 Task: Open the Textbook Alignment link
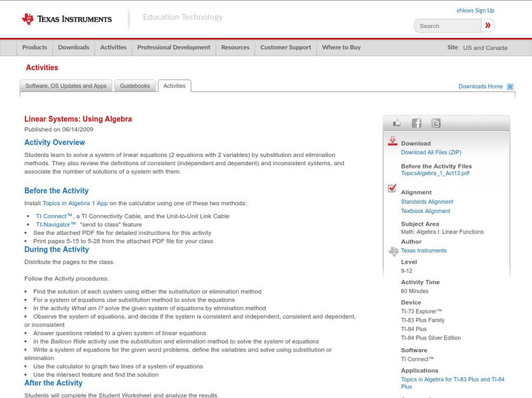coord(426,211)
